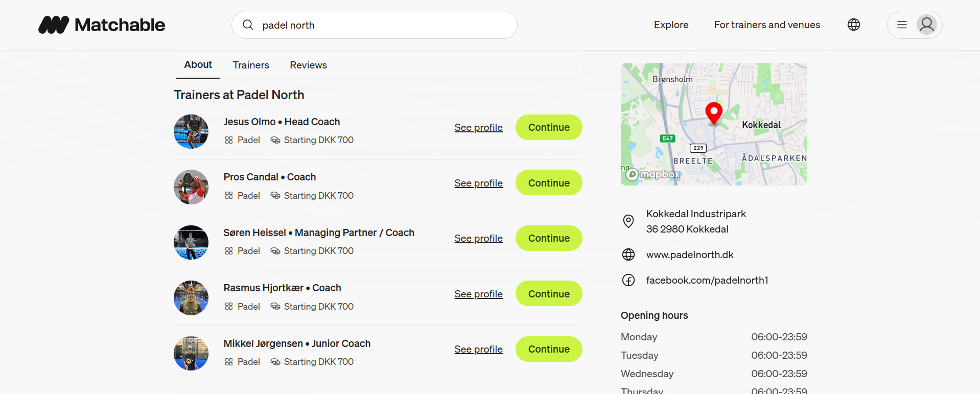
Task: See profile of Mikkel Jørgensen
Action: click(478, 349)
